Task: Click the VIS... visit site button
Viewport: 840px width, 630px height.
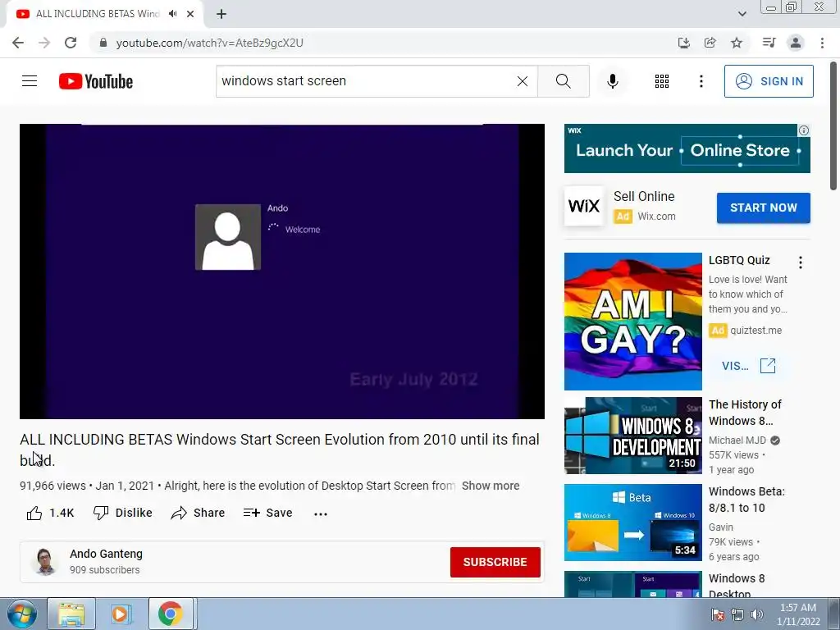Action: pyautogui.click(x=748, y=366)
